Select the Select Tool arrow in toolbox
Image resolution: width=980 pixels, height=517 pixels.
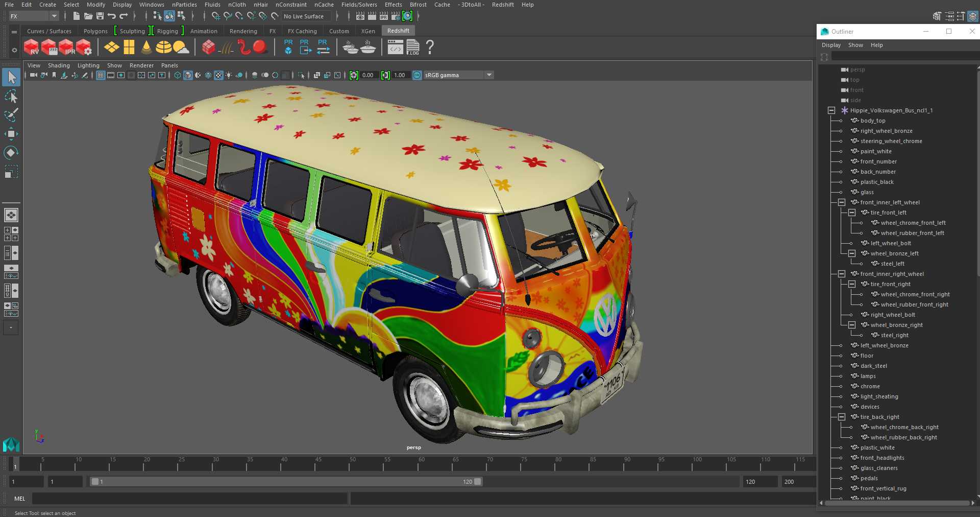point(11,78)
